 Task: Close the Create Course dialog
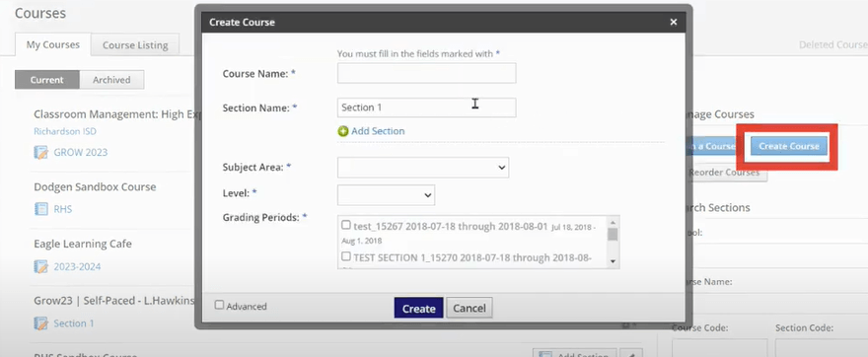tap(673, 22)
